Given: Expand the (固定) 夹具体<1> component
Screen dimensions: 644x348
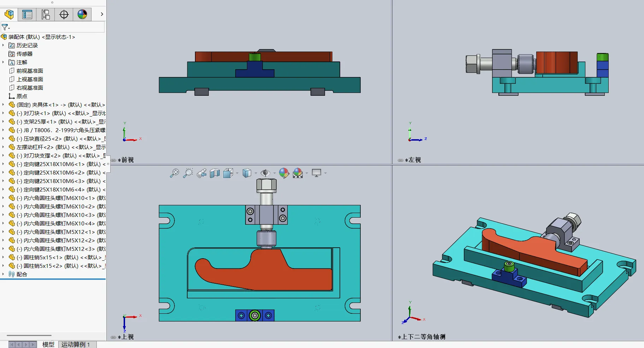Looking at the screenshot, I should click(x=3, y=105).
